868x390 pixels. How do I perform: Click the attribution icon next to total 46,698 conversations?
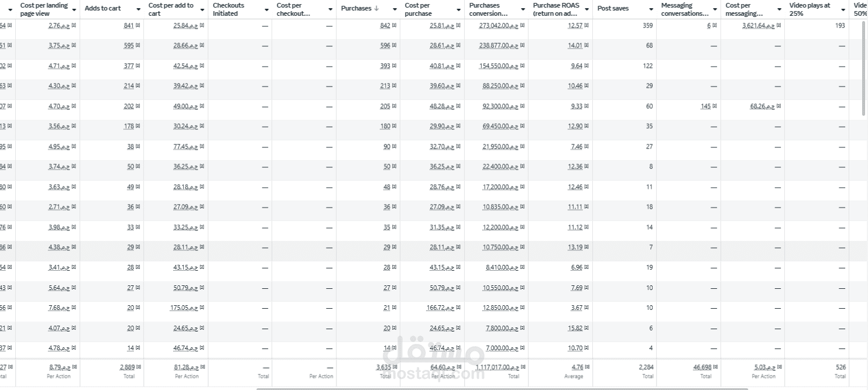716,367
